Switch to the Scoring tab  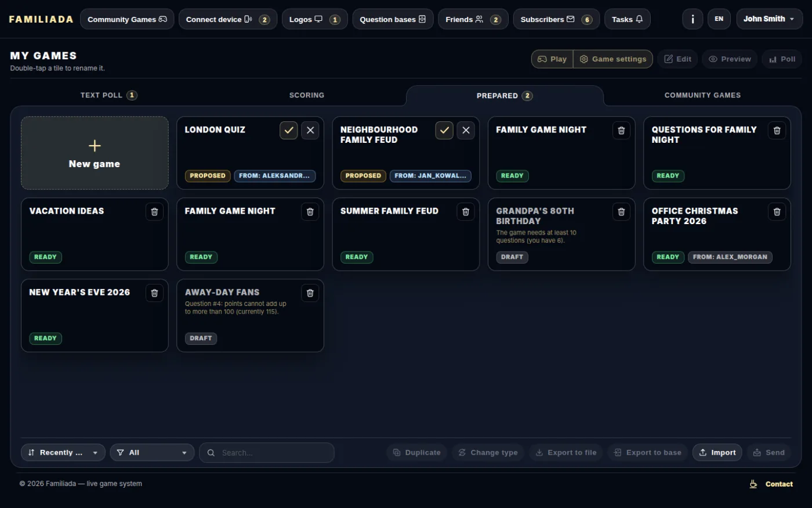point(307,95)
